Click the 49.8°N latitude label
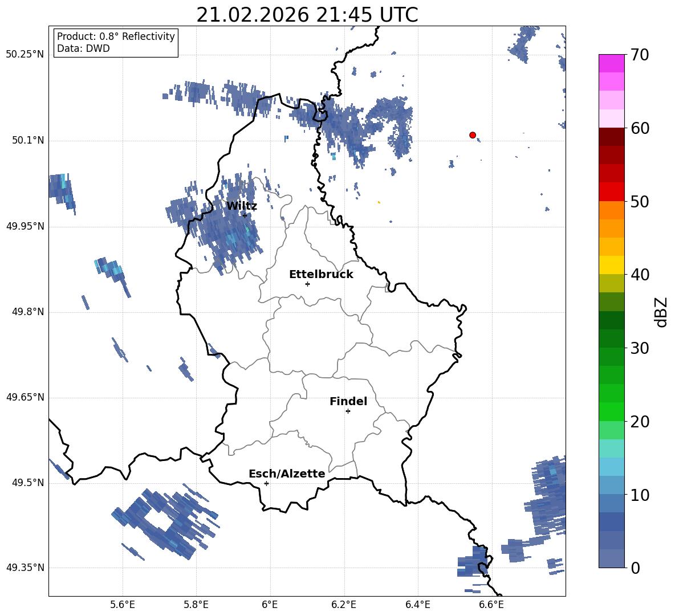Viewport: 675px width, 616px height. click(28, 312)
